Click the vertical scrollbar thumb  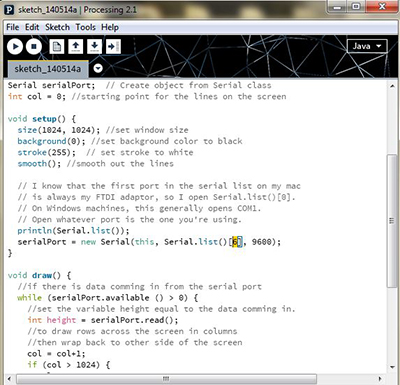pyautogui.click(x=392, y=221)
